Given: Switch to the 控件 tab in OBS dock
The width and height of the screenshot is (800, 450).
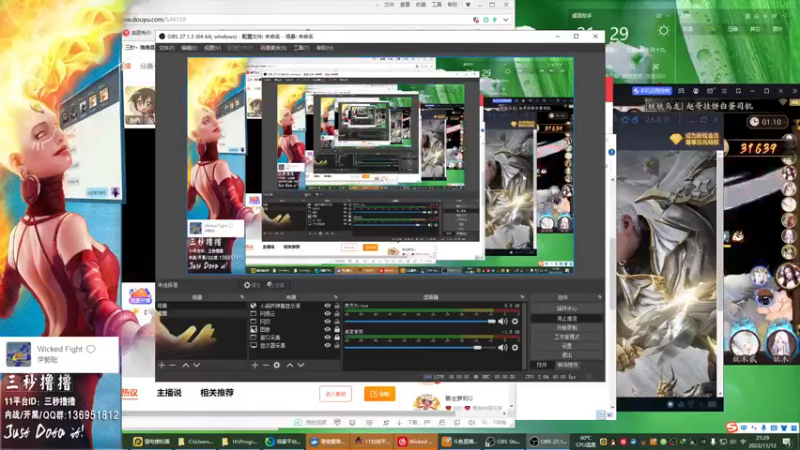Looking at the screenshot, I should [x=541, y=365].
